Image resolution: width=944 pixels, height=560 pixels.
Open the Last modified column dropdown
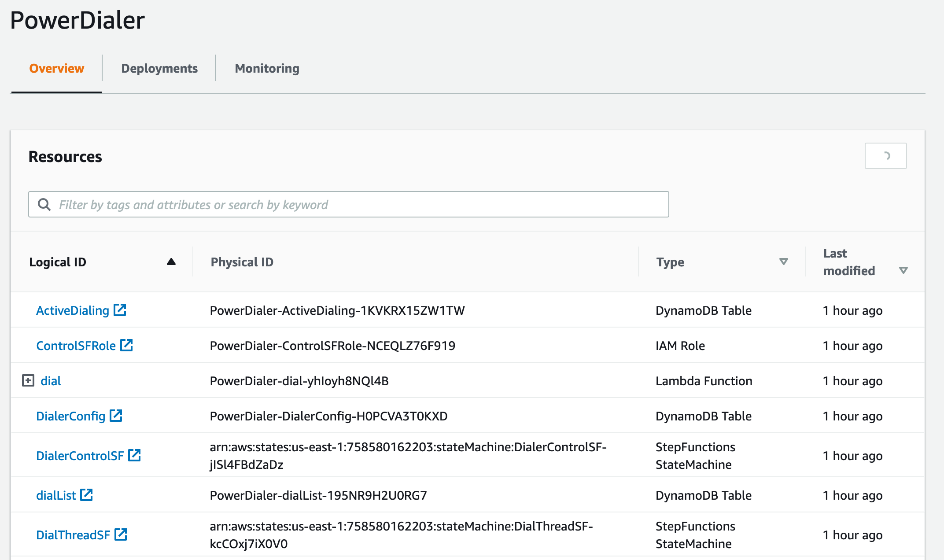[903, 270]
